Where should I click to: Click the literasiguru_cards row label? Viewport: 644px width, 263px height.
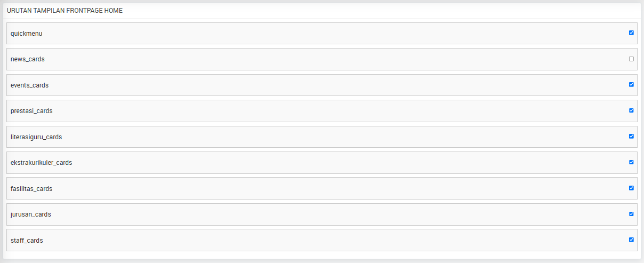(36, 137)
